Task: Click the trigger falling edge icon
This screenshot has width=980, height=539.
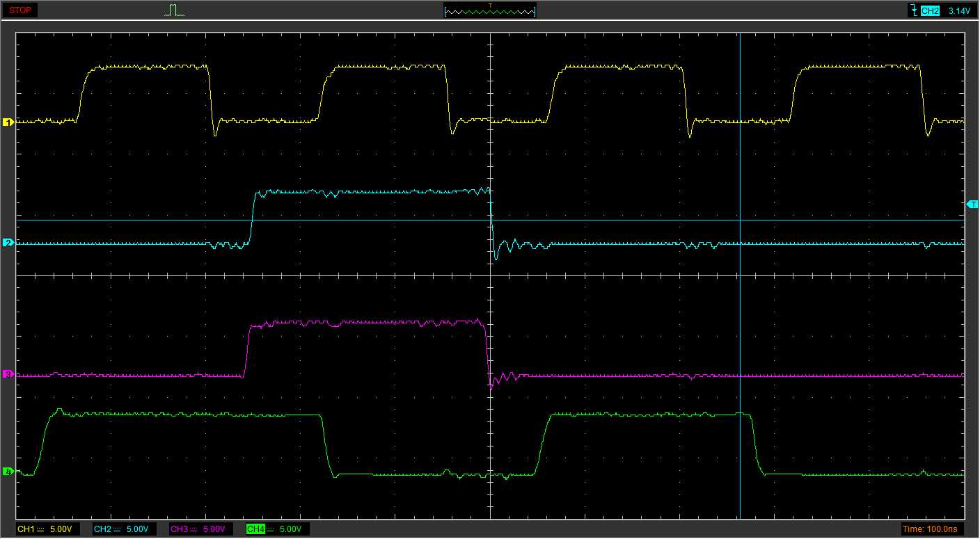Action: 913,10
